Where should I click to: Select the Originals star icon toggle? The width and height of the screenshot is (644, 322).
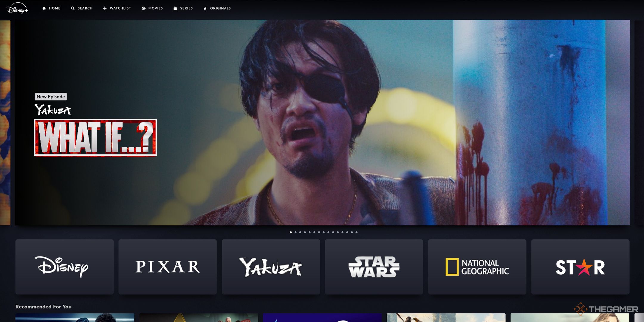pos(205,8)
